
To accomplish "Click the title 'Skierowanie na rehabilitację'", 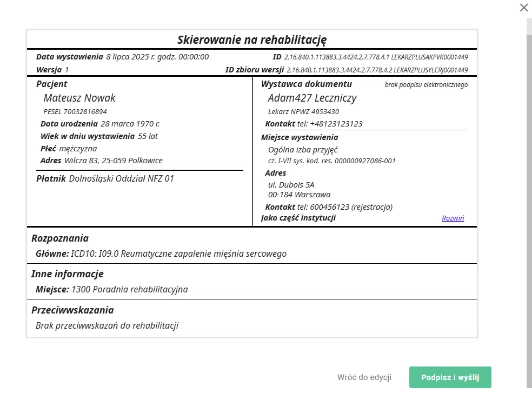I will click(x=251, y=39).
